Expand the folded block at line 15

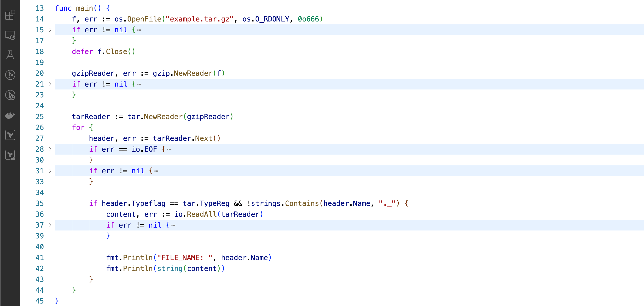[50, 30]
